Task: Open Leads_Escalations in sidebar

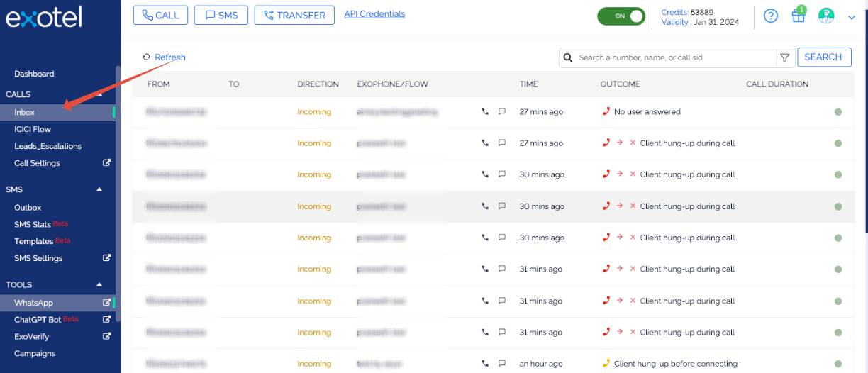Action: pos(48,146)
